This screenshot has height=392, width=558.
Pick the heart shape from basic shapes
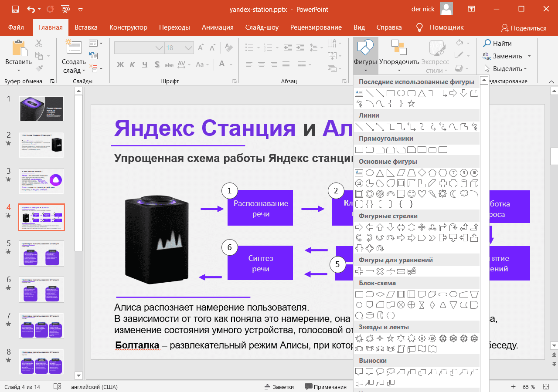coord(422,194)
